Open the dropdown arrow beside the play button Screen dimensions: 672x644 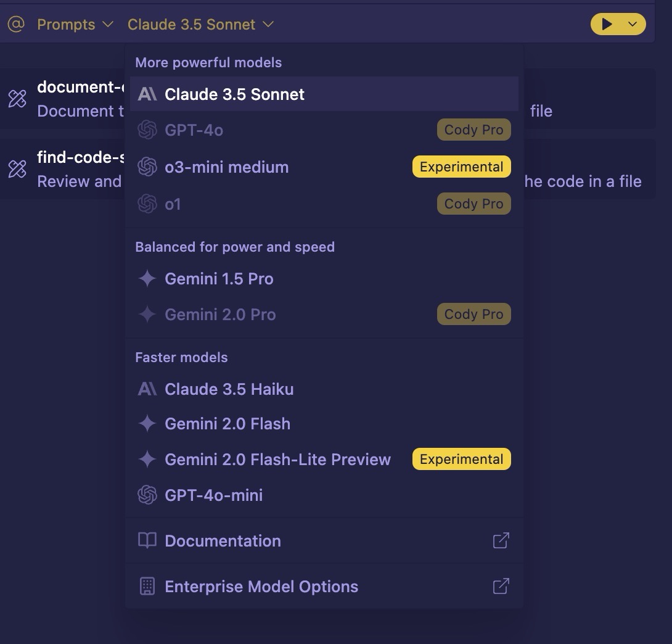click(633, 24)
